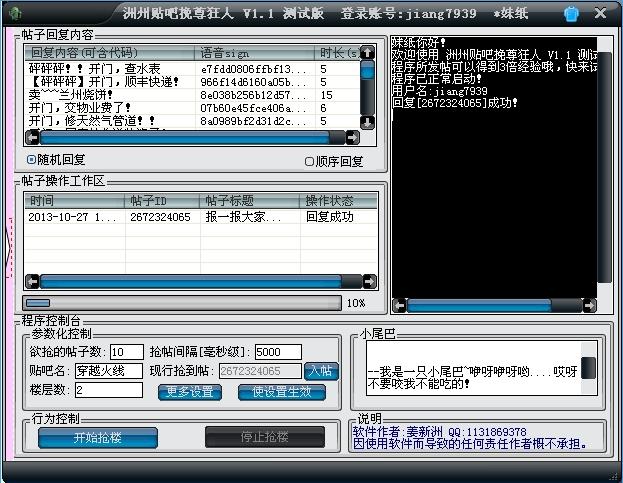Click work area horizontal scrollbar thumb
This screenshot has height=483, width=623.
(191, 282)
